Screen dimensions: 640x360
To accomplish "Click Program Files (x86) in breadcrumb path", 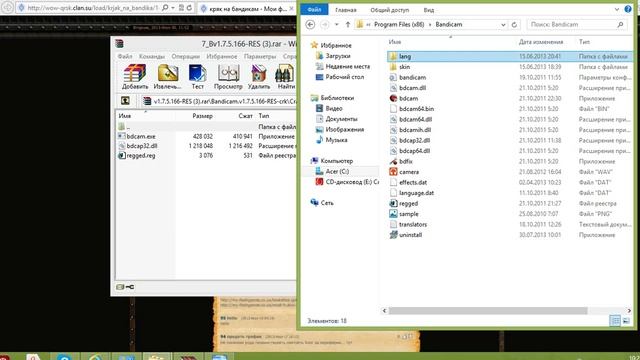I will point(399,24).
